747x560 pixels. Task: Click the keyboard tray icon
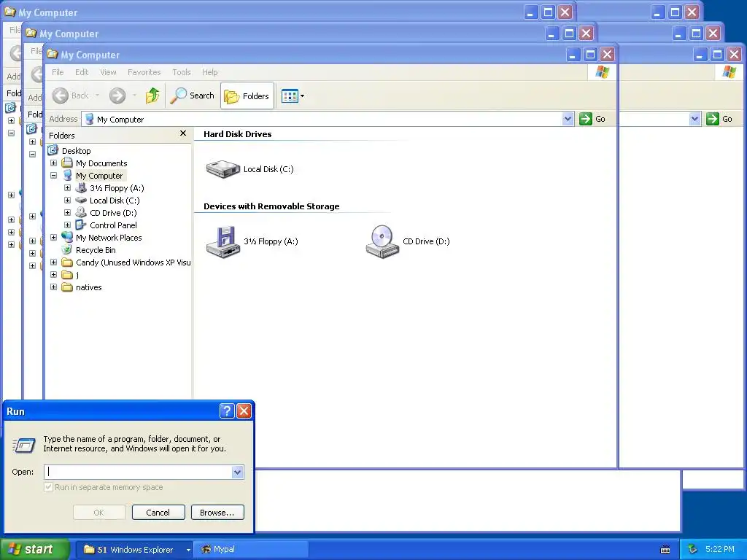(665, 550)
